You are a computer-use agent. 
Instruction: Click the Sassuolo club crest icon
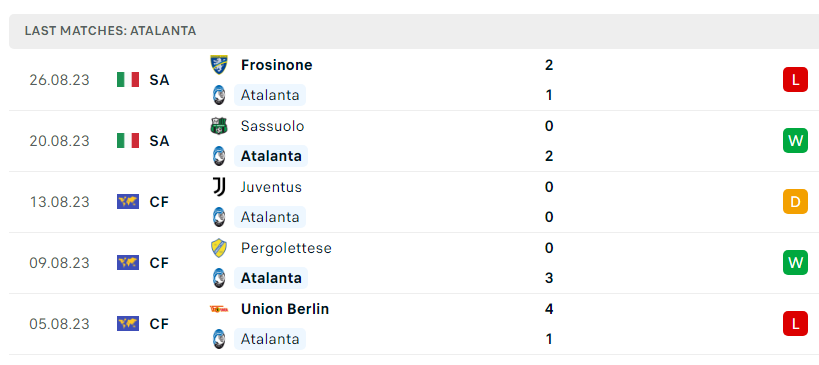click(219, 126)
